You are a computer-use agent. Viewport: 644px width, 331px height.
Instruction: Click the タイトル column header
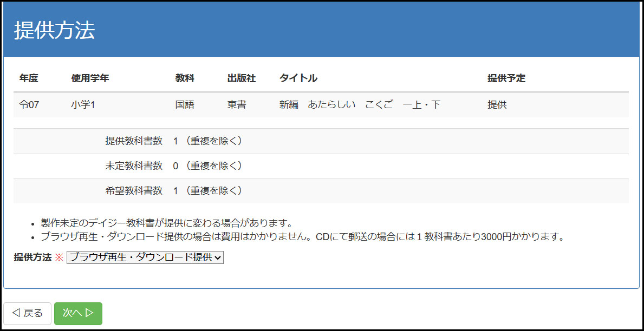coord(298,78)
